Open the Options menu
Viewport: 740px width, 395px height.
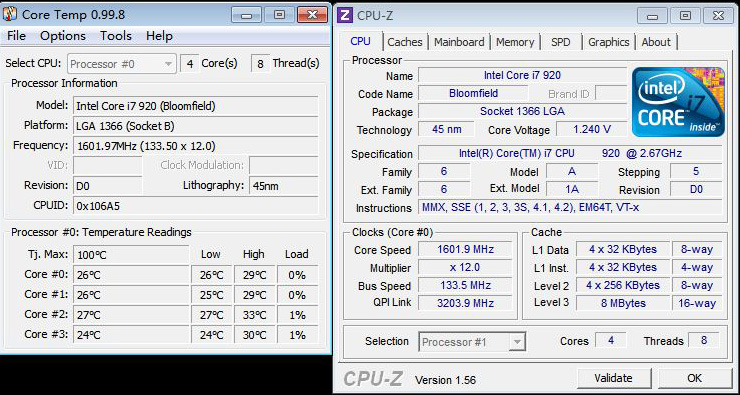coord(63,36)
